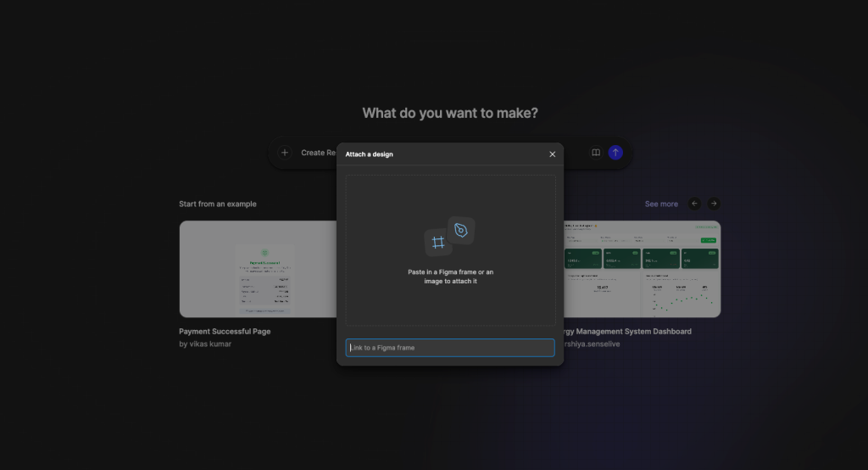Viewport: 868px width, 470px height.
Task: Submit prompt with purple up-arrow button
Action: tap(615, 153)
